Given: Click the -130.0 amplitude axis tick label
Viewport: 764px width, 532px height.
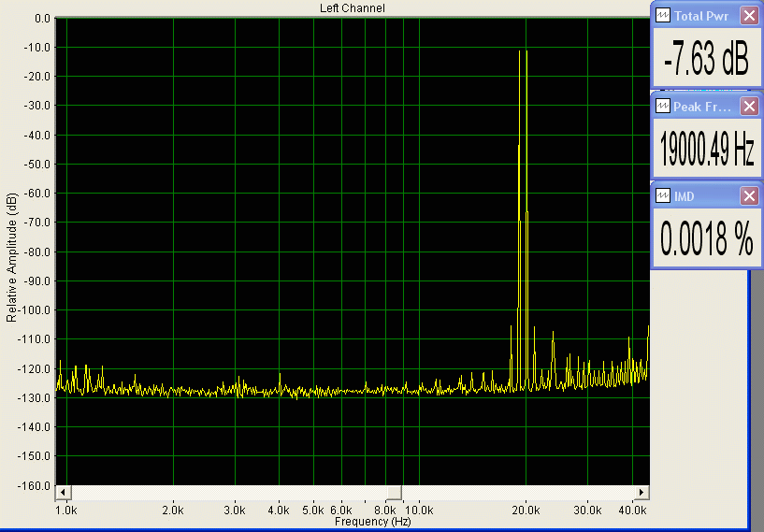Looking at the screenshot, I should coord(34,398).
